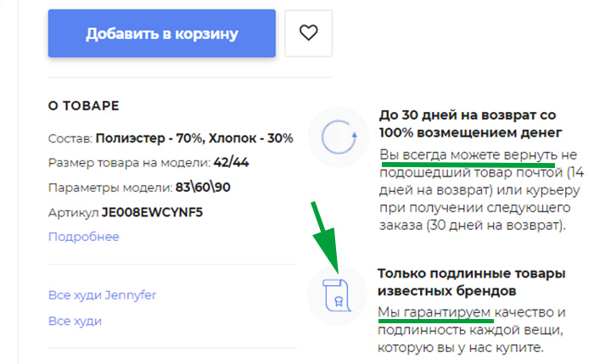The image size is (594, 364).
Task: Click the model size value 42/44
Action: click(231, 163)
